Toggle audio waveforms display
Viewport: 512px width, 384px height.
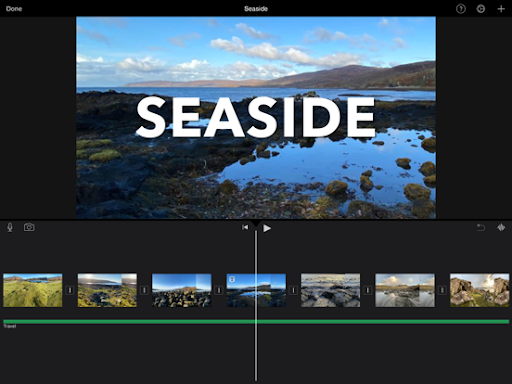[501, 228]
